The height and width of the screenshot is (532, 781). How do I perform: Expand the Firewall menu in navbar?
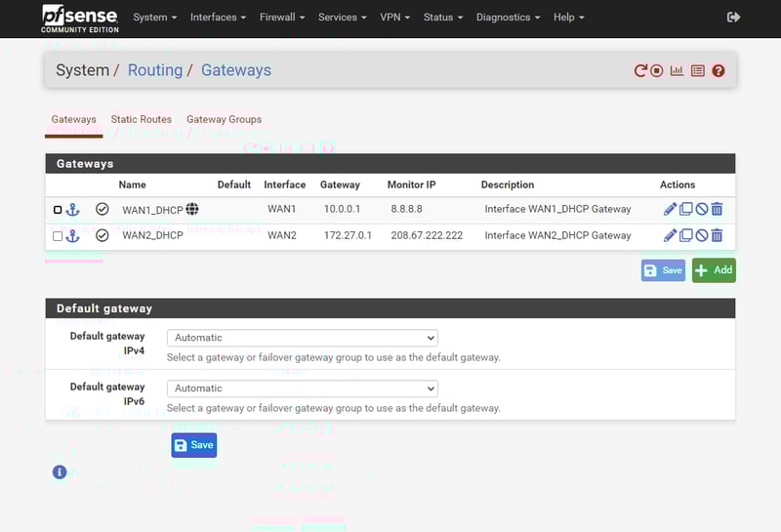pos(282,18)
